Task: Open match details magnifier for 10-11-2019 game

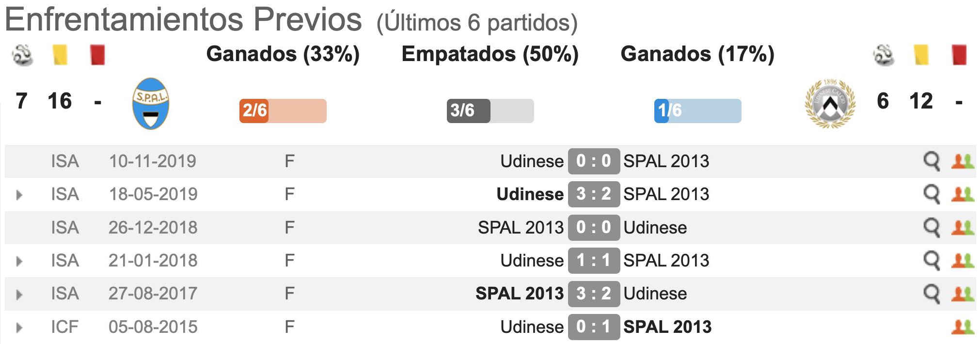Action: (931, 161)
